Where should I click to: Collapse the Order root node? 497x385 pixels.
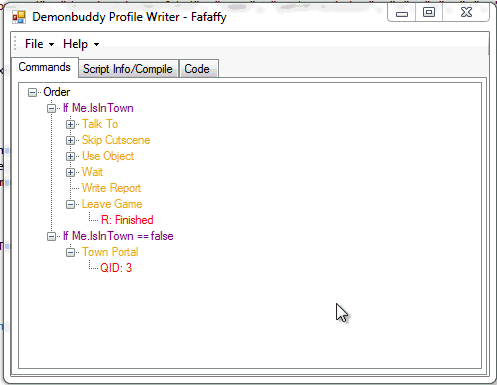click(x=32, y=92)
